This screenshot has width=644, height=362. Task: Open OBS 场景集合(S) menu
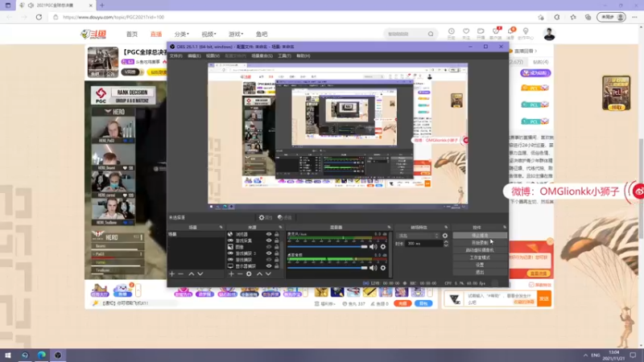coord(262,56)
